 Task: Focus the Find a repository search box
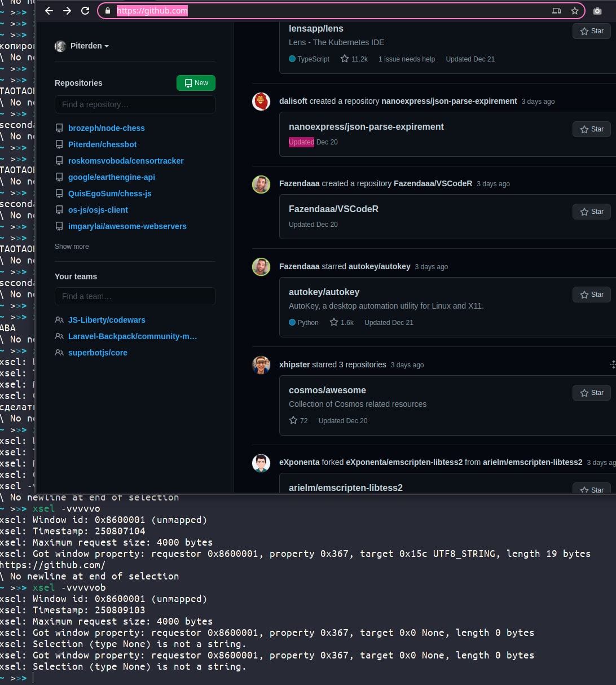click(x=135, y=104)
